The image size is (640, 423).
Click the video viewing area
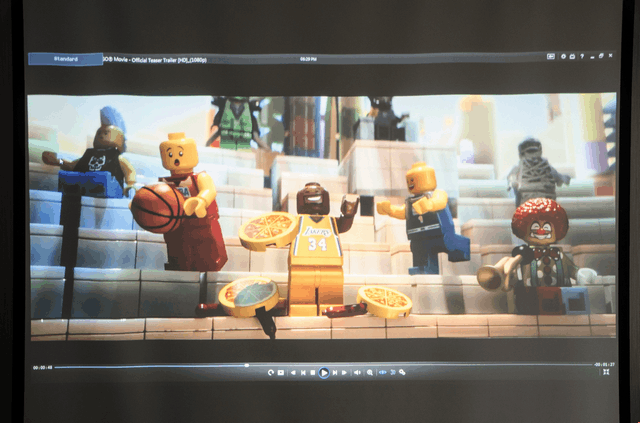(322, 216)
